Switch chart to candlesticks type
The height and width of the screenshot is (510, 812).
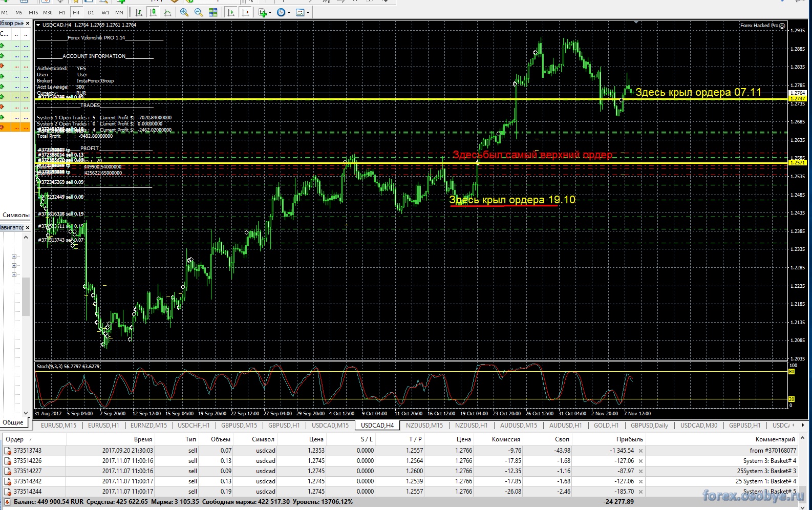153,12
